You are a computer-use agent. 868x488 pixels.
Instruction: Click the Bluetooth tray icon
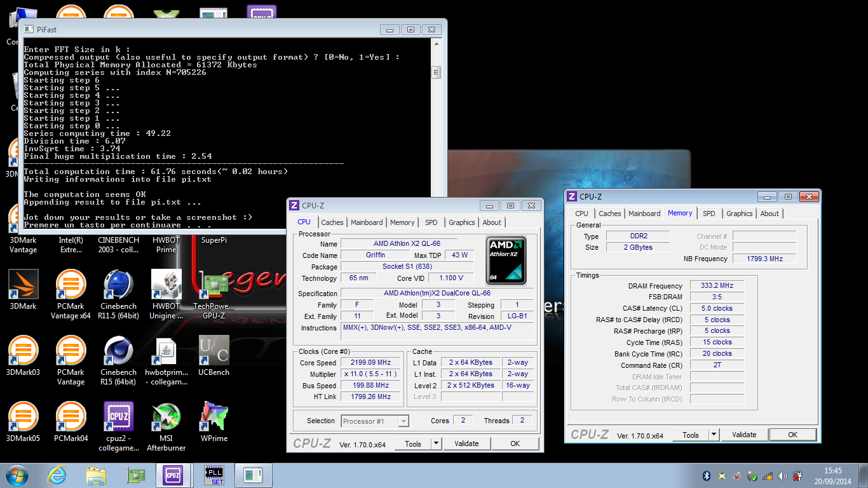point(706,475)
